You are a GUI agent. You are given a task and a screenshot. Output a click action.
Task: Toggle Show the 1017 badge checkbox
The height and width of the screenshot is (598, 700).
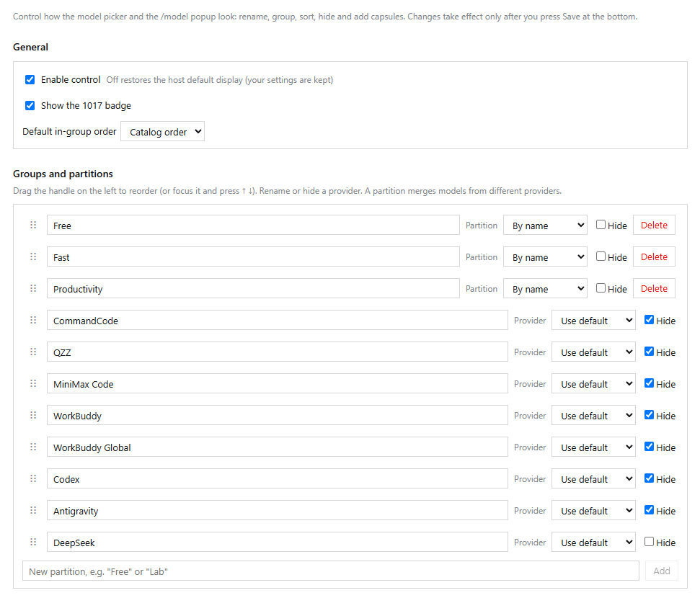point(30,105)
